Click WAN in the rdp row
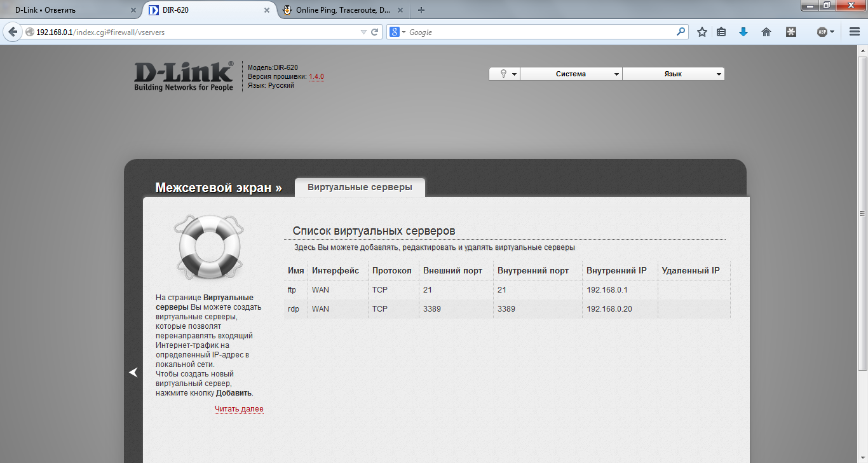 click(x=321, y=309)
